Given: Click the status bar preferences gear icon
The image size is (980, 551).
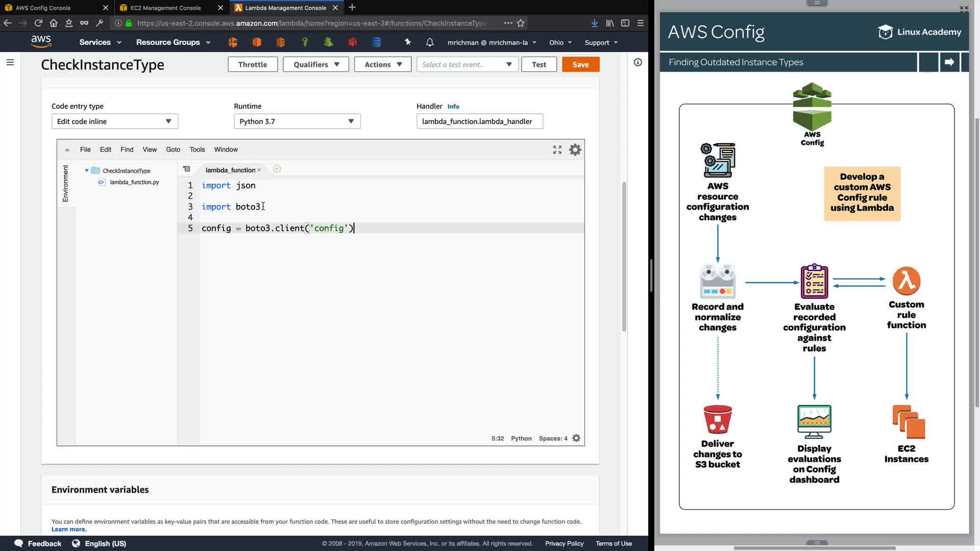Looking at the screenshot, I should [x=576, y=438].
